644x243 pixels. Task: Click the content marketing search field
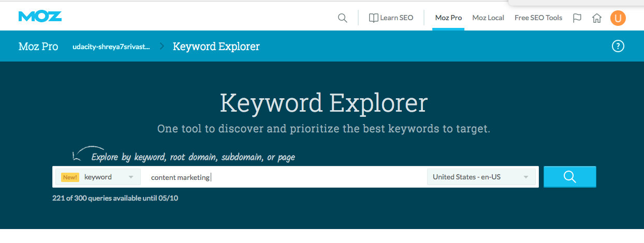[284, 177]
